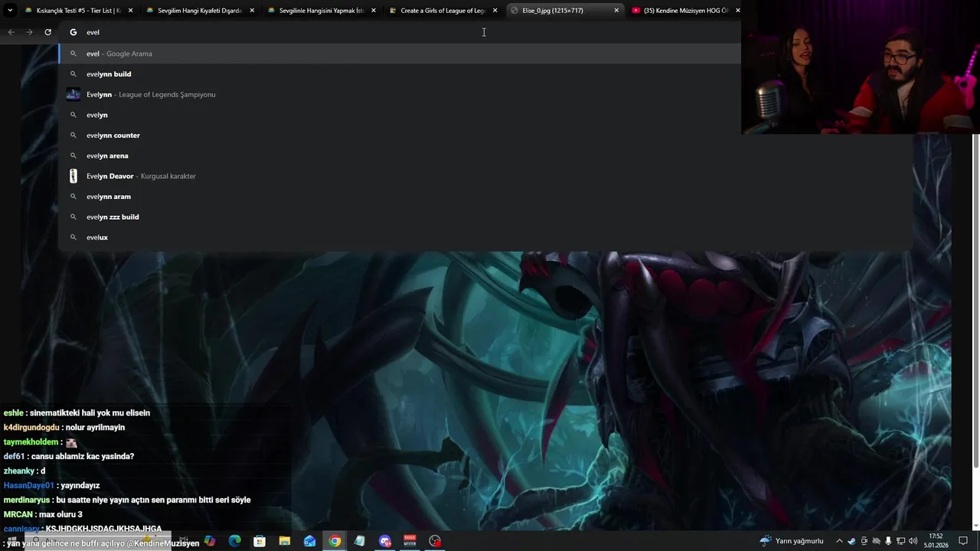Click search icon beside 'evelynn build'
The height and width of the screenshot is (551, 980).
pyautogui.click(x=73, y=74)
